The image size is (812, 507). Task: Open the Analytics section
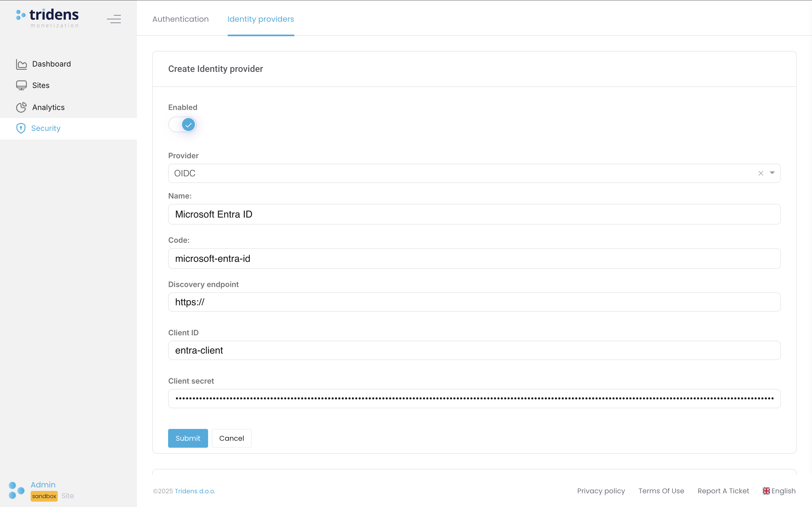click(49, 107)
